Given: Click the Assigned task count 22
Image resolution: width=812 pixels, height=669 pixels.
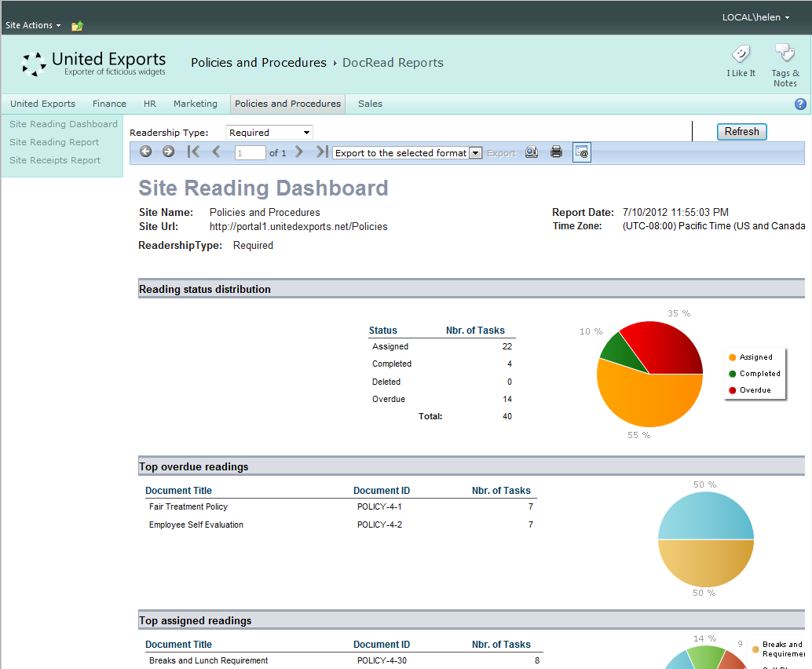Looking at the screenshot, I should 507,347.
